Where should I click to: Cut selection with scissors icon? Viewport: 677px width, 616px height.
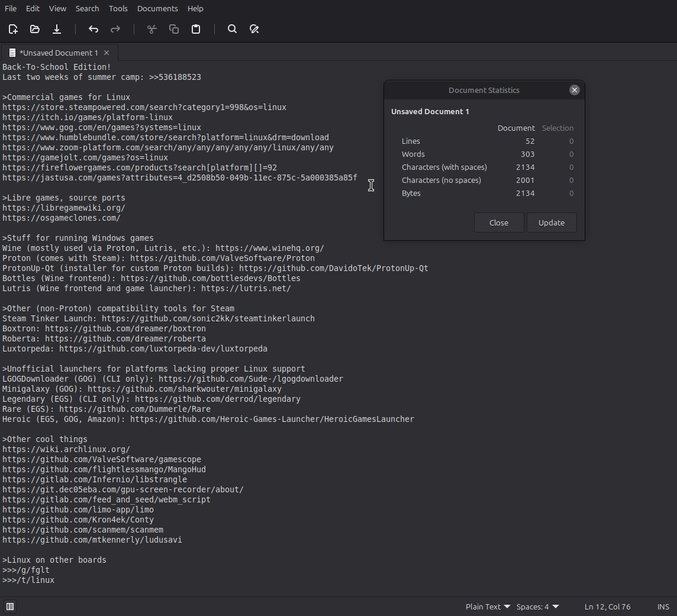pyautogui.click(x=151, y=29)
